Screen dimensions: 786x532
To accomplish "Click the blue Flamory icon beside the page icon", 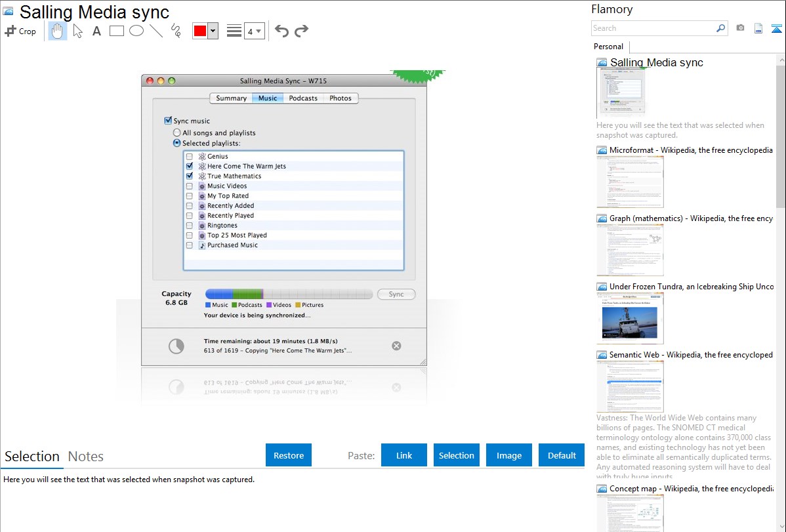I will coord(776,28).
